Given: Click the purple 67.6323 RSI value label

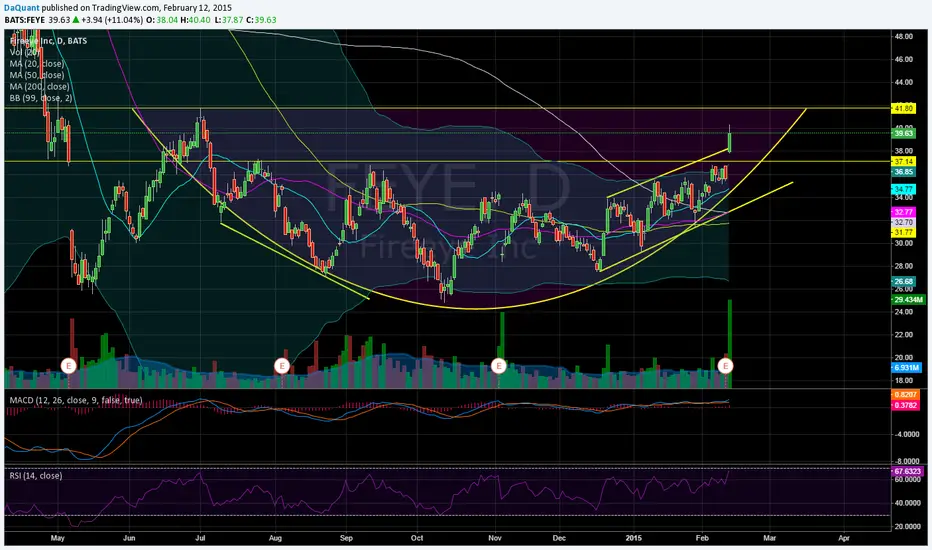Looking at the screenshot, I should pos(908,471).
